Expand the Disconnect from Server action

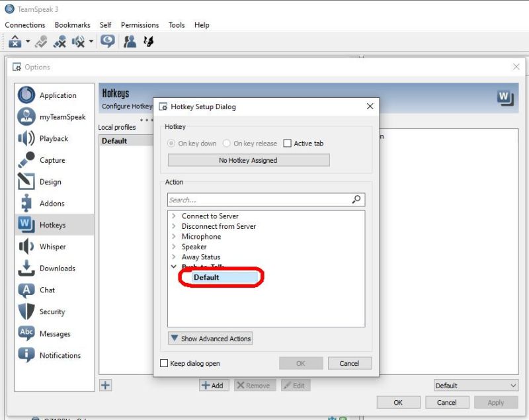[174, 226]
